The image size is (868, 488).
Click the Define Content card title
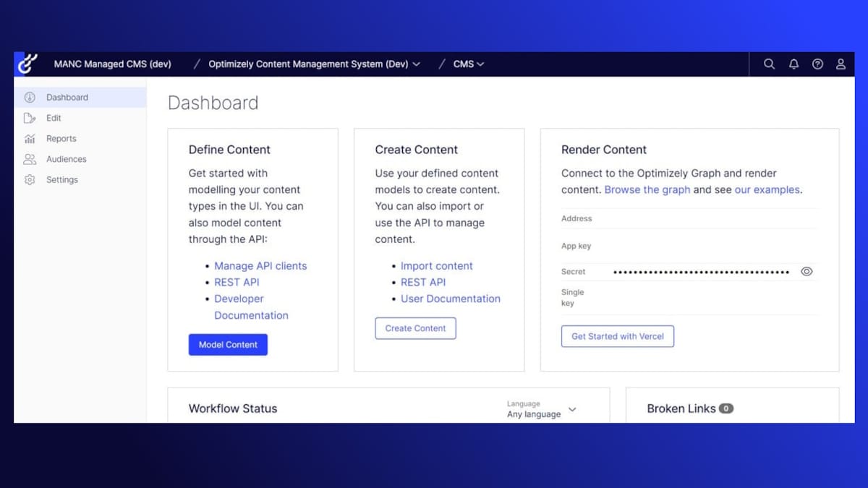tap(229, 150)
